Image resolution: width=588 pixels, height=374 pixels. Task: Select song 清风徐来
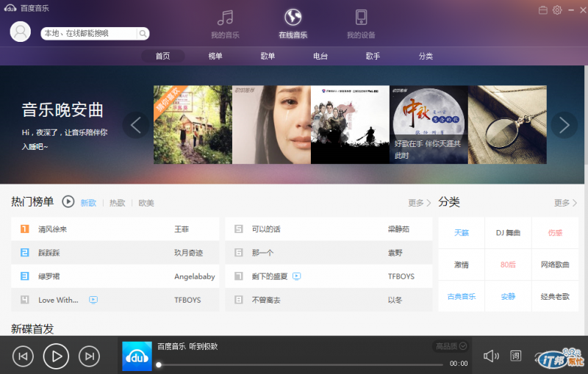pos(52,229)
